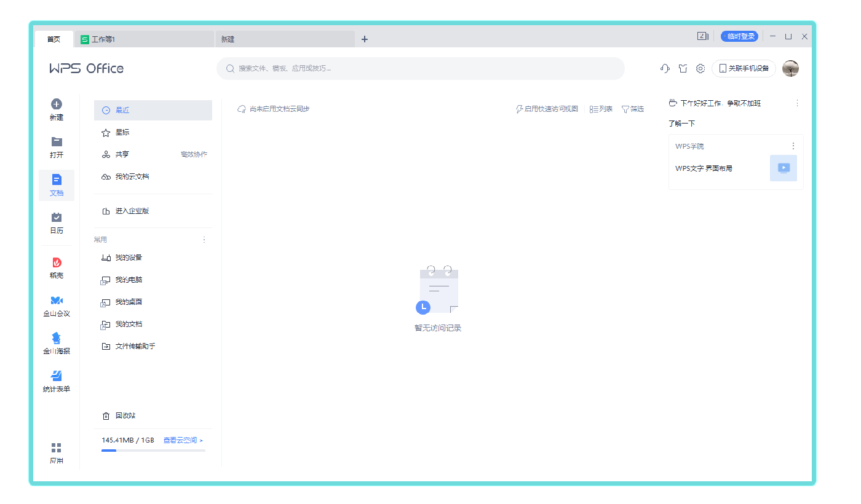Image resolution: width=861 pixels, height=504 pixels.
Task: Click the 新建 plus icon in sidebar
Action: (57, 104)
